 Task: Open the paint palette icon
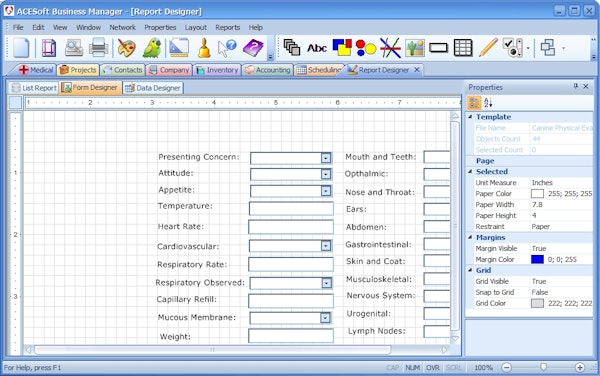tap(126, 48)
